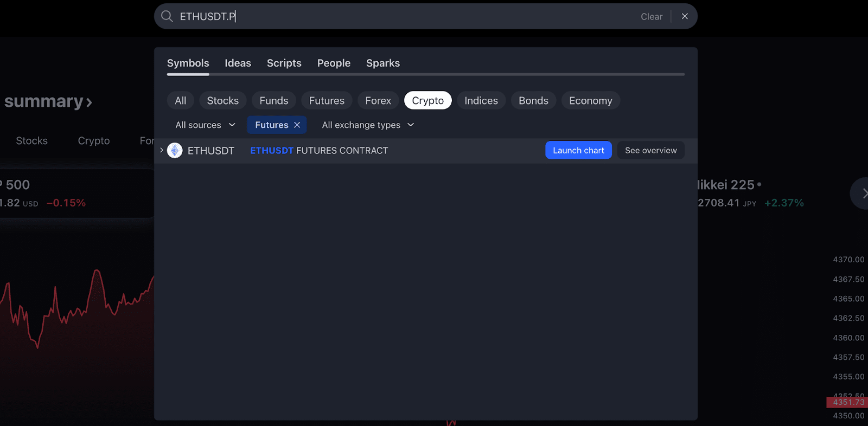Filter results by Bonds
Viewport: 868px width, 426px height.
point(533,100)
